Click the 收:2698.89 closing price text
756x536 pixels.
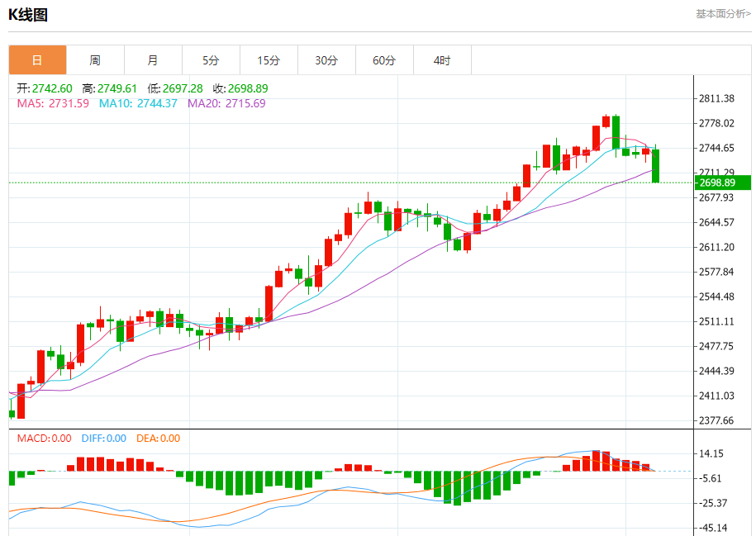pos(240,88)
